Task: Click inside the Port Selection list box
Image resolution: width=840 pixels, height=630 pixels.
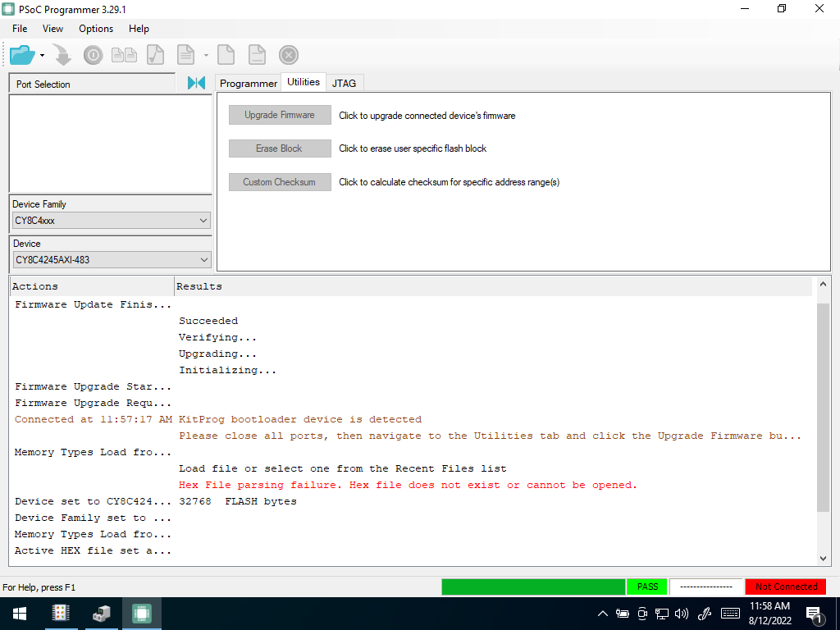Action: point(111,144)
